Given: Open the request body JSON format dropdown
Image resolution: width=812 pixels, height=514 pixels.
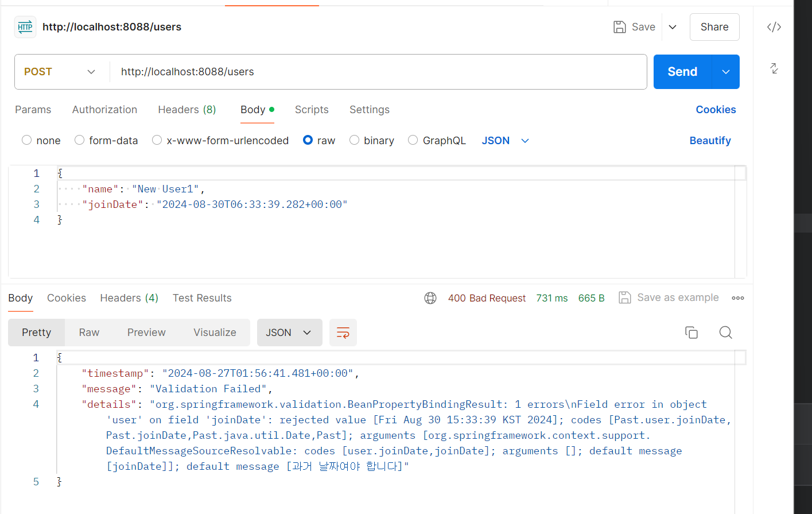Looking at the screenshot, I should click(505, 141).
